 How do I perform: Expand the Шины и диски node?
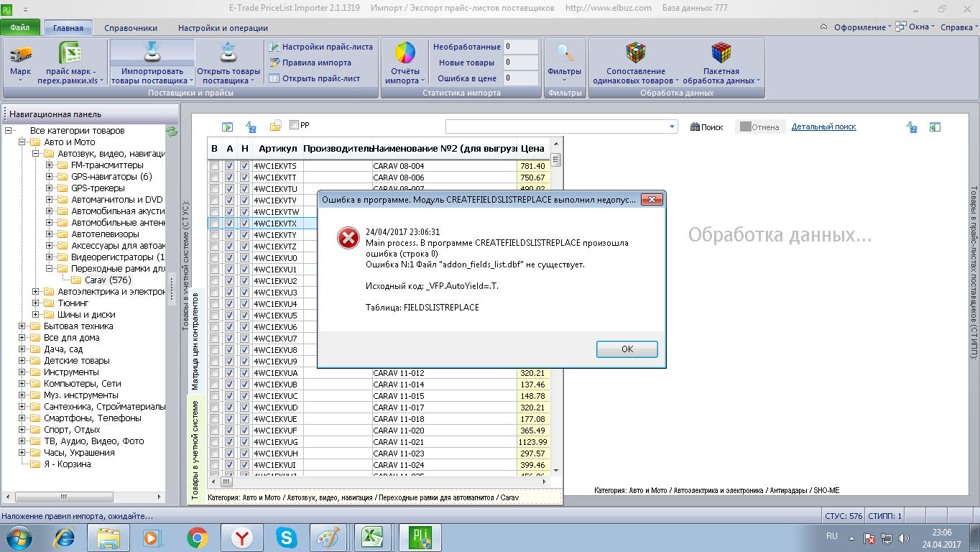pos(37,315)
